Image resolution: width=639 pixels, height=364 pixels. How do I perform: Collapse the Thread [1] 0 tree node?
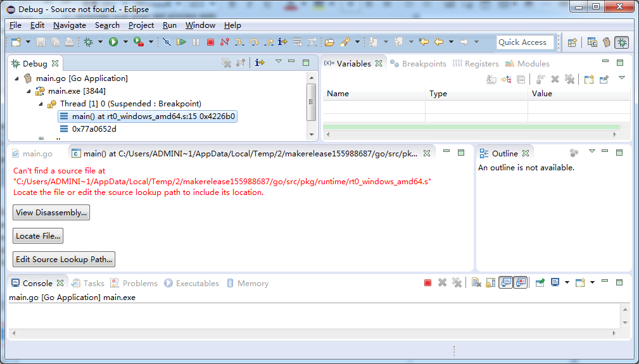[x=41, y=104]
